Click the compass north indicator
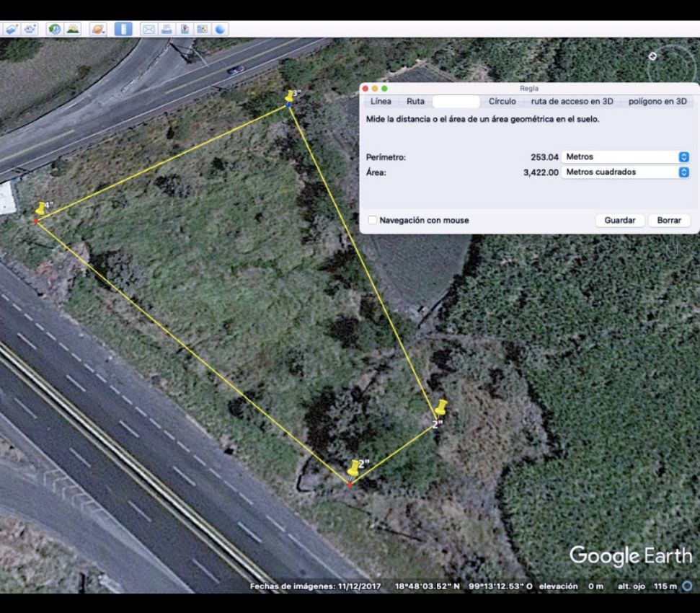The image size is (700, 613). [652, 56]
